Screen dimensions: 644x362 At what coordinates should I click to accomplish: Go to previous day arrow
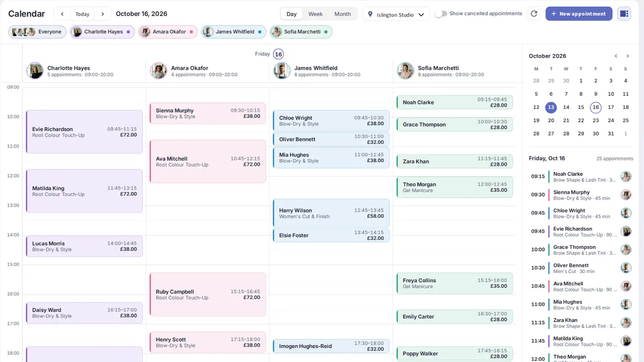click(x=62, y=14)
